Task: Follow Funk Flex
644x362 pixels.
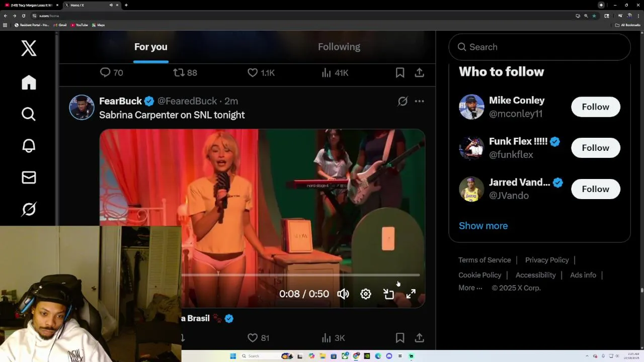Action: 595,148
